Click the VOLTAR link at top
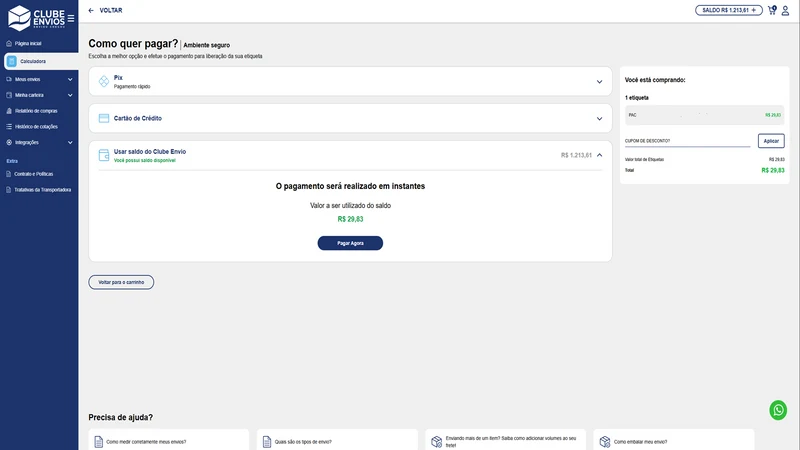The image size is (800, 450). [x=111, y=10]
